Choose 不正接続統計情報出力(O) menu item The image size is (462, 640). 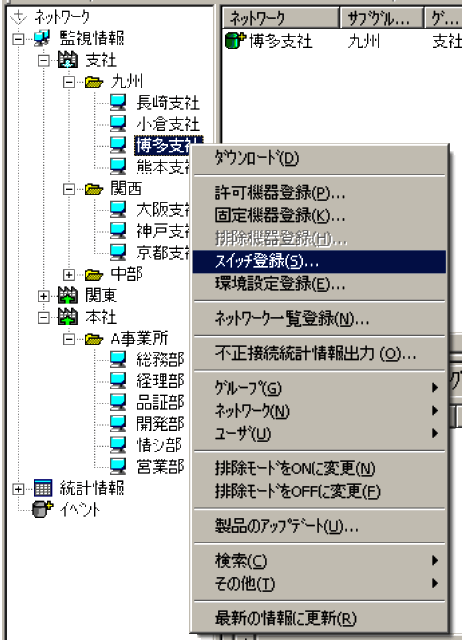point(319,353)
